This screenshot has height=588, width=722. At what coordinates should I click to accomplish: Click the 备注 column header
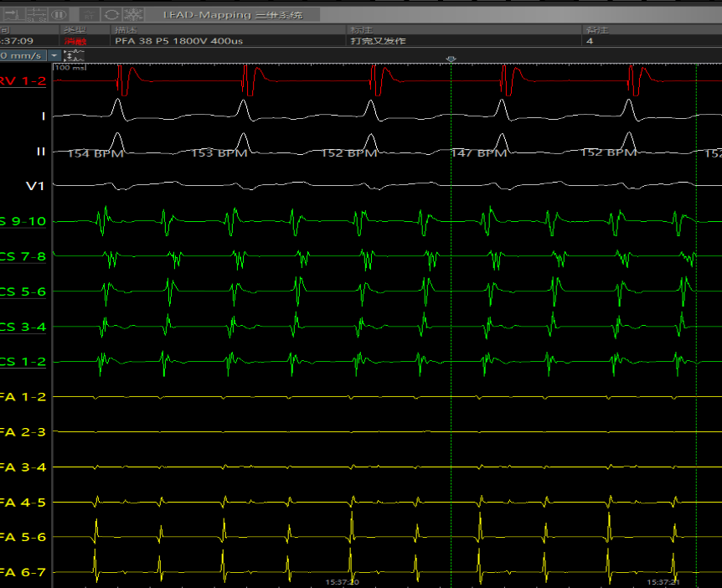point(596,30)
